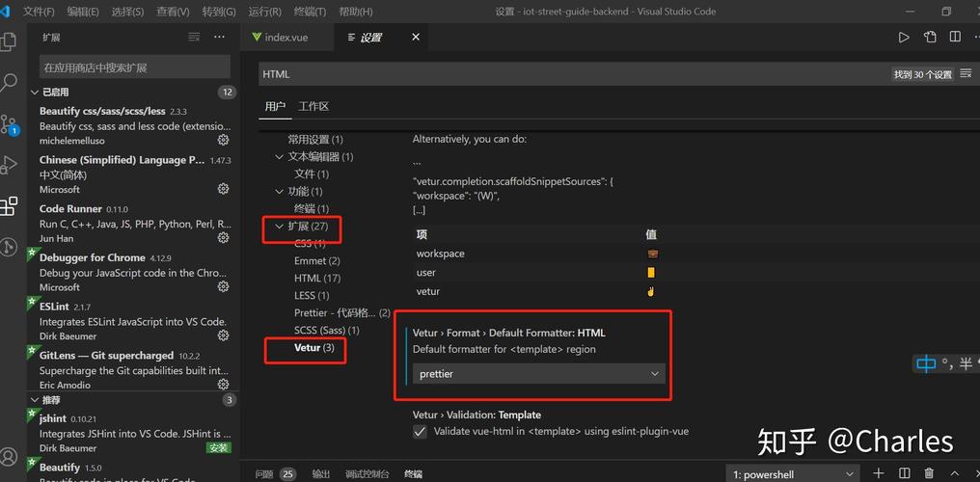Open Source Control view in activity bar
The image size is (980, 482).
(x=9, y=123)
